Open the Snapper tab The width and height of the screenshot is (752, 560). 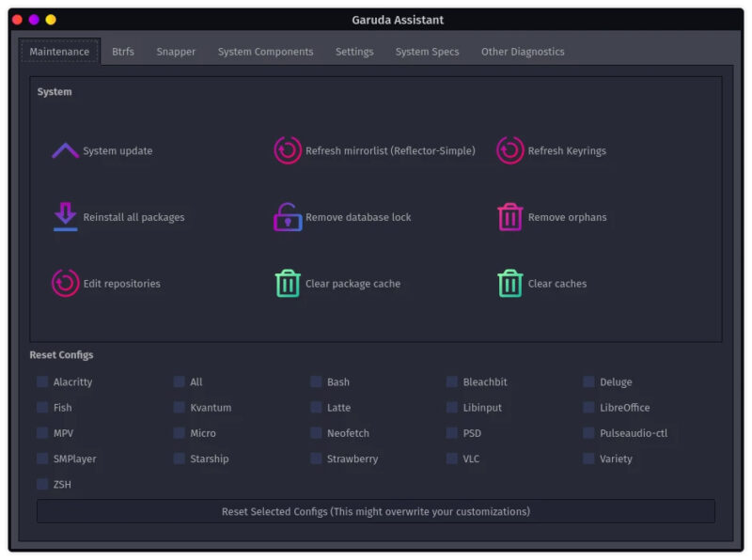(x=176, y=52)
